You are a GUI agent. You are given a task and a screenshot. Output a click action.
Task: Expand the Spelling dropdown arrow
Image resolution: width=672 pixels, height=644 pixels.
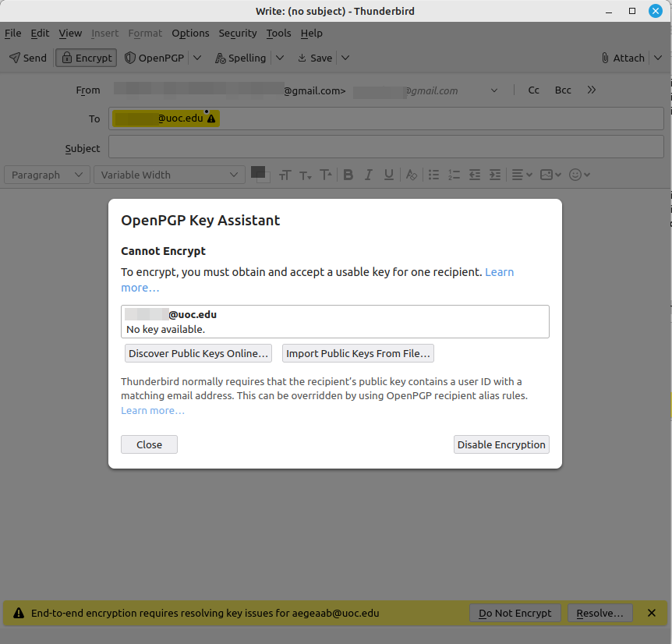click(x=280, y=58)
